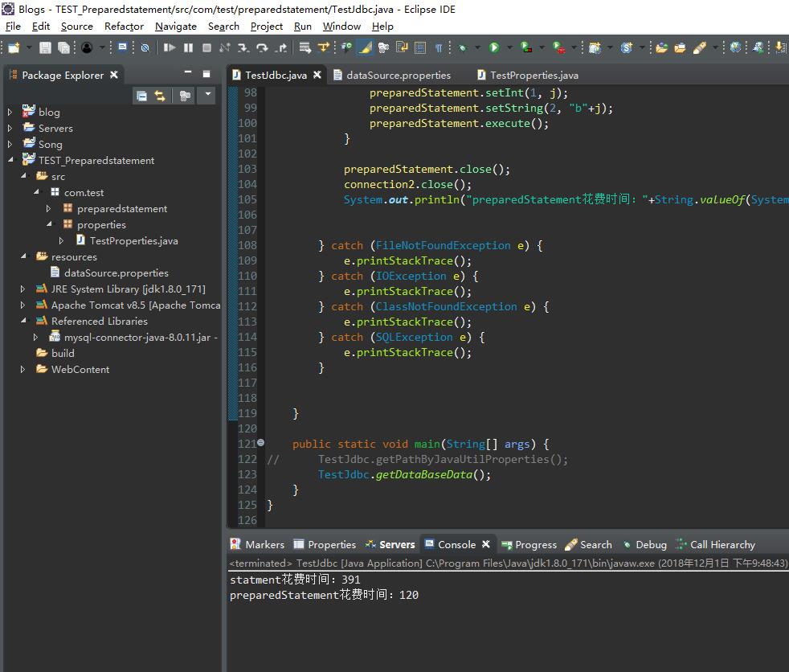This screenshot has height=672, width=789.
Task: Click Collapse All in Package Explorer
Action: (x=141, y=96)
